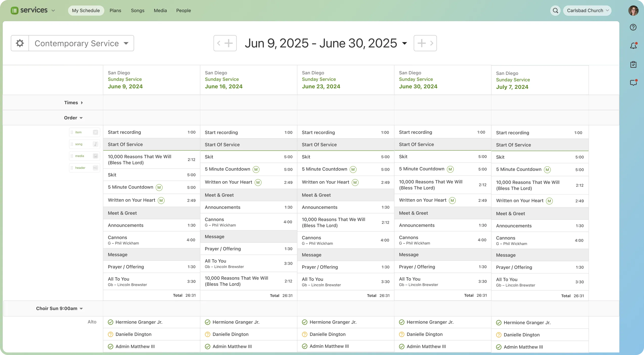
Task: Open the clipboard checklist sidebar icon
Action: (633, 64)
